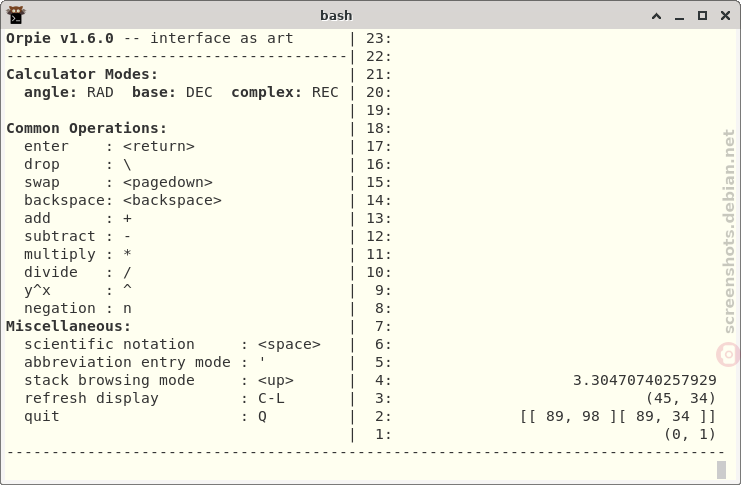
Task: Click the Miscellaneous heading
Action: point(68,326)
